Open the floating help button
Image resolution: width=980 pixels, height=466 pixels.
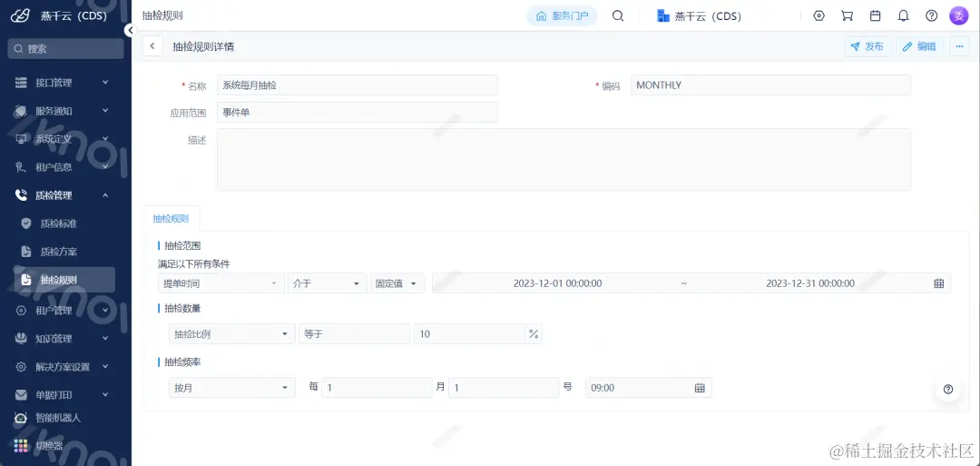pos(948,389)
